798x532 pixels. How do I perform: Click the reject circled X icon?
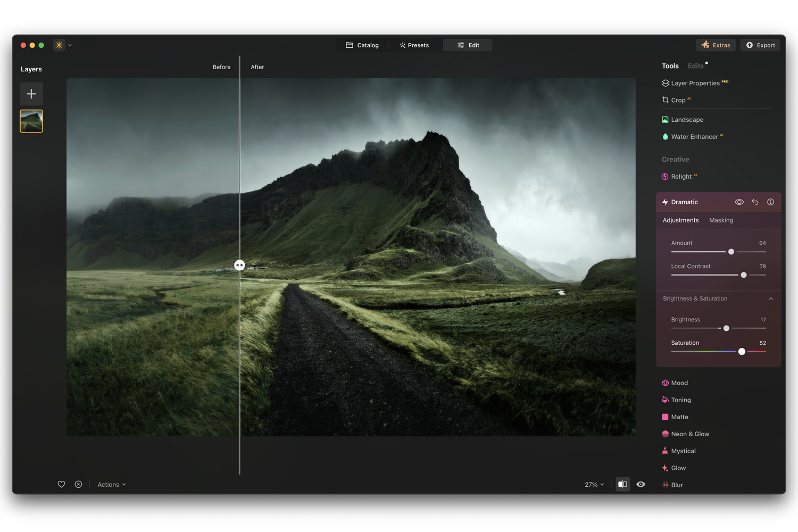coord(78,484)
